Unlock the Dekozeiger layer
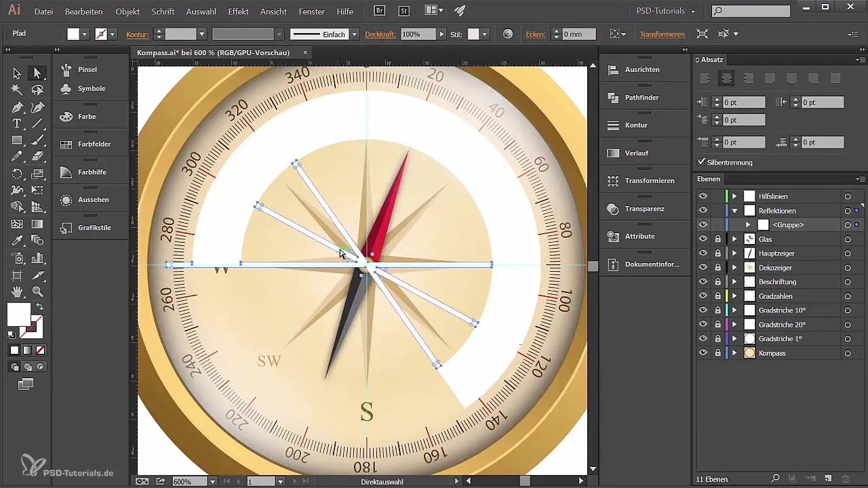This screenshot has width=868, height=488. coord(718,267)
